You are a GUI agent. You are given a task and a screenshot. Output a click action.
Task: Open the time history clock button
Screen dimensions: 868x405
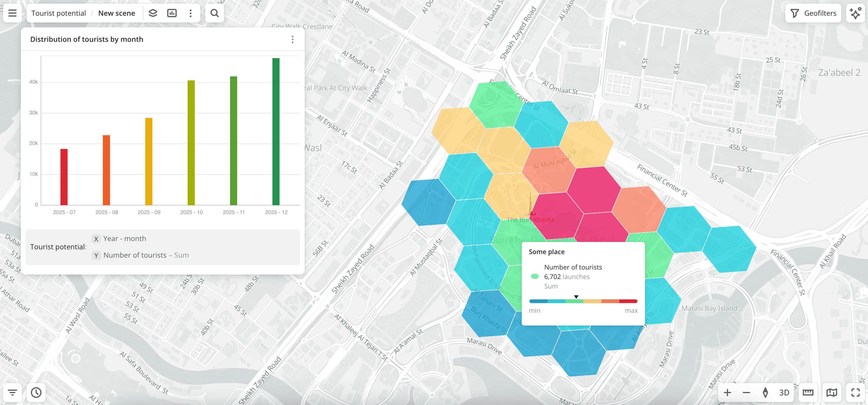[x=36, y=392]
